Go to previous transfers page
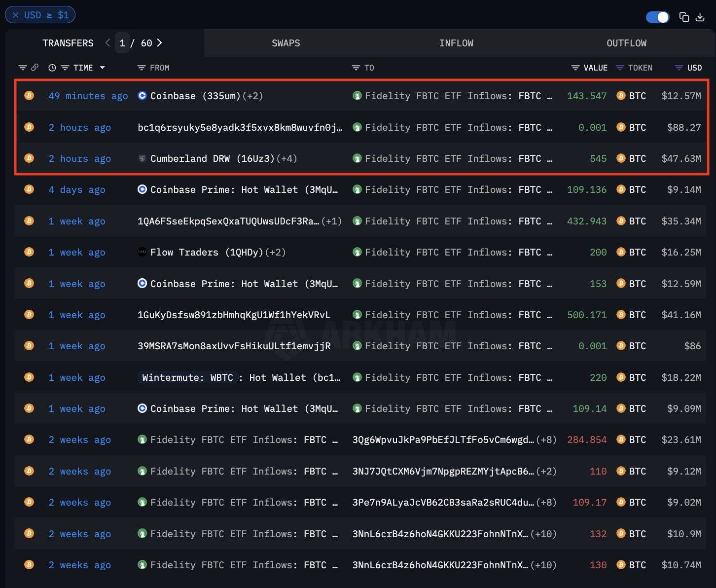This screenshot has width=716, height=588. tap(107, 43)
